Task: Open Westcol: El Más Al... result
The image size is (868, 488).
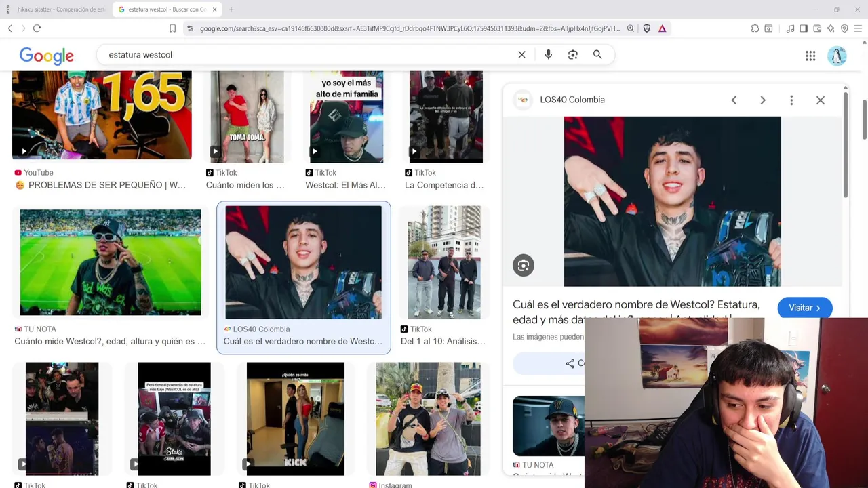Action: click(x=345, y=185)
